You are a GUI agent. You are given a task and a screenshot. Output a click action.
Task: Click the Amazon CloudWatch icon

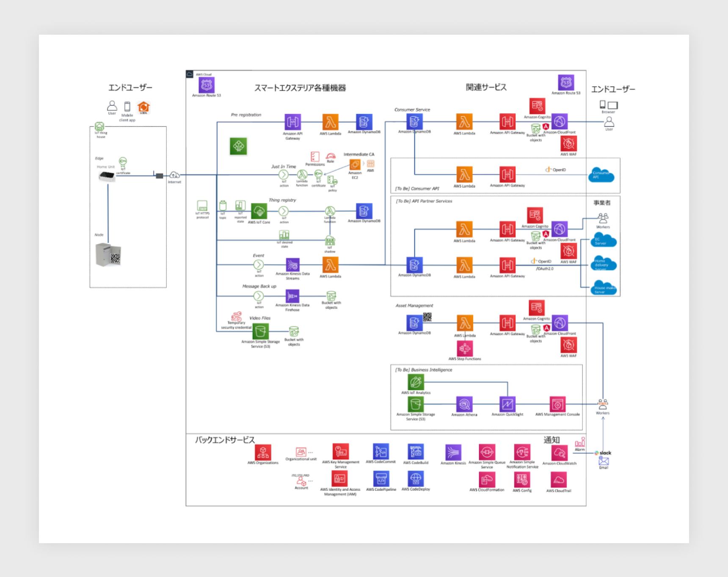pos(559,453)
